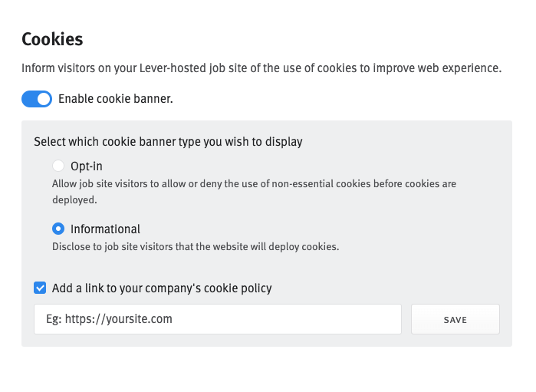Click the Opt-in description about non-essential cookies

coord(254,192)
